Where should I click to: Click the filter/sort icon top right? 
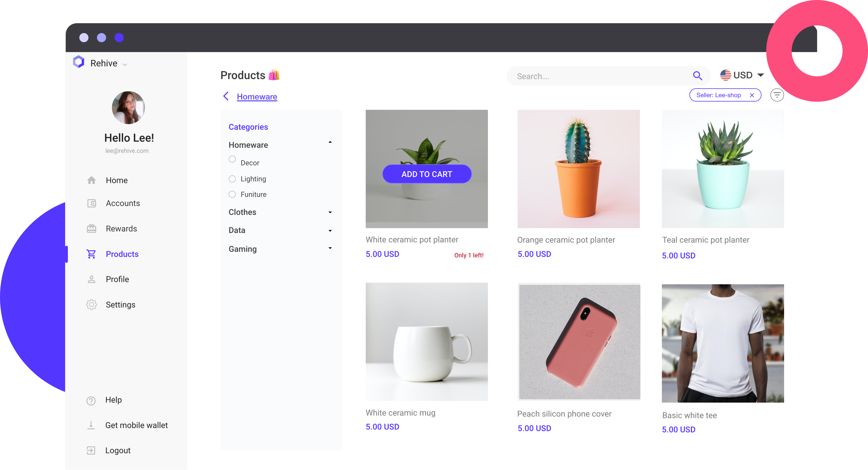click(778, 95)
